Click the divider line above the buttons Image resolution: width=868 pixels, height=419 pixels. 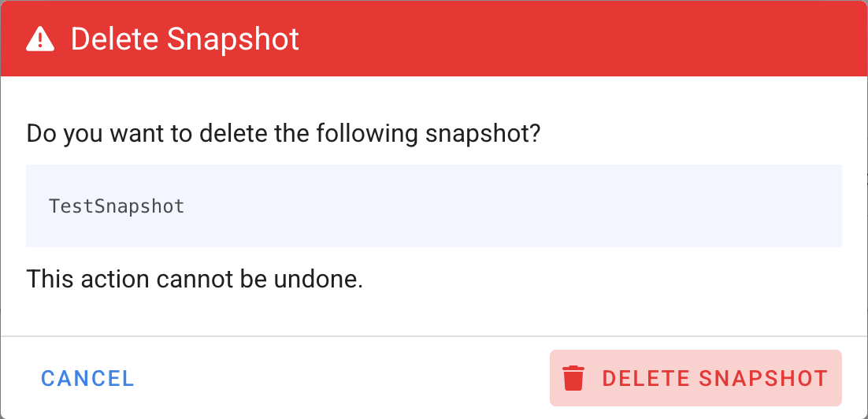pos(433,336)
